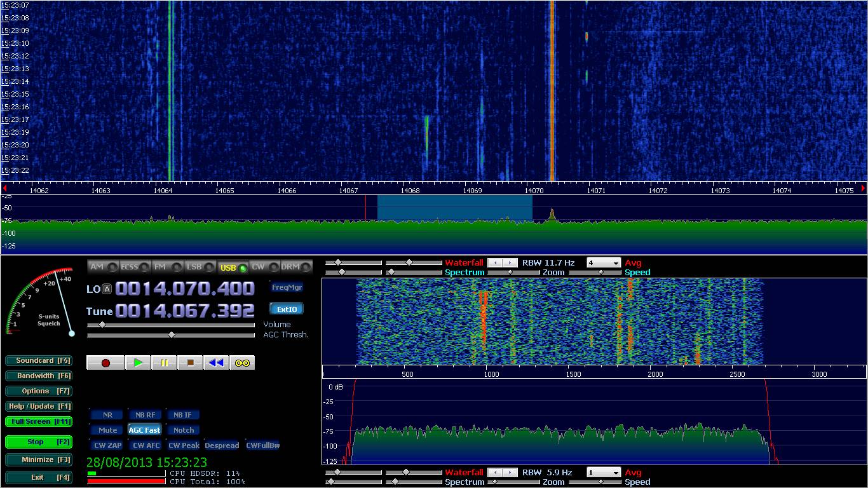Pause playback using the yellow Pause icon
868x488 pixels.
pos(164,362)
